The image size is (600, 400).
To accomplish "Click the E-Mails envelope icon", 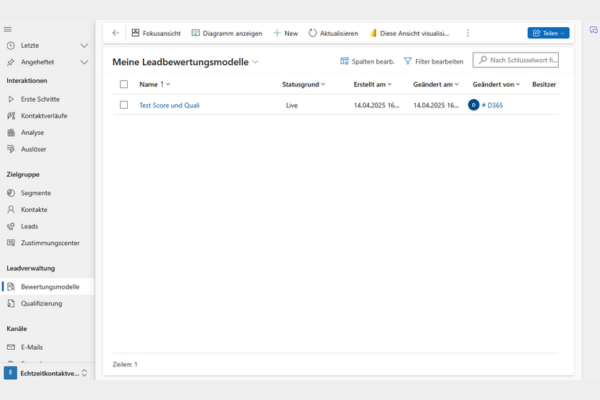I will pos(11,347).
